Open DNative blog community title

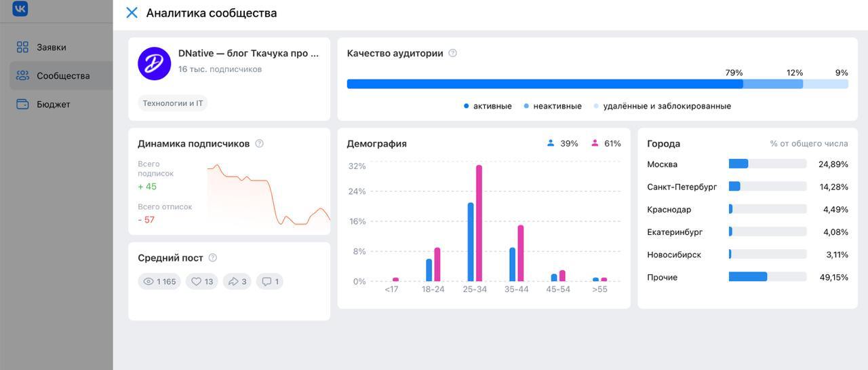tap(248, 54)
